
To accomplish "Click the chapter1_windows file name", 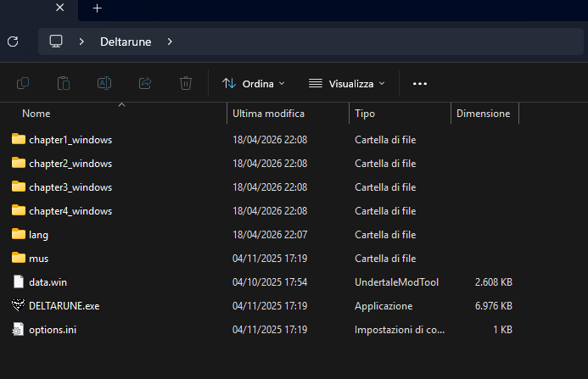I will point(70,140).
